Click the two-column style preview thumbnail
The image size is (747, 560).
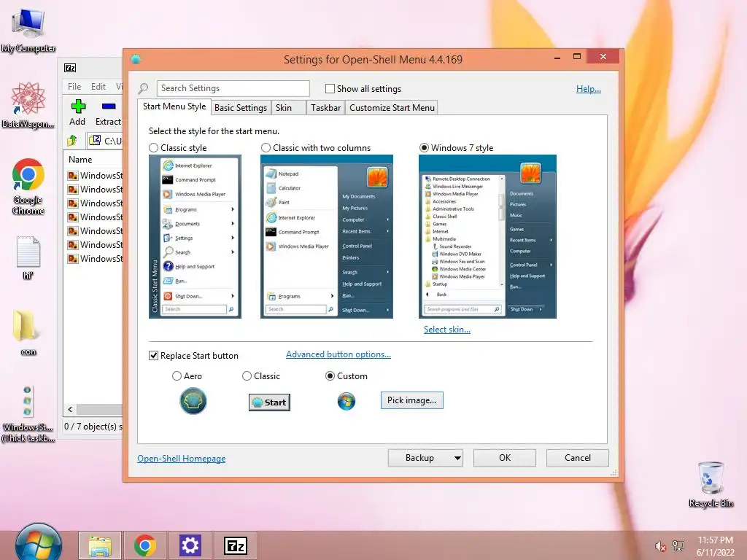(327, 237)
